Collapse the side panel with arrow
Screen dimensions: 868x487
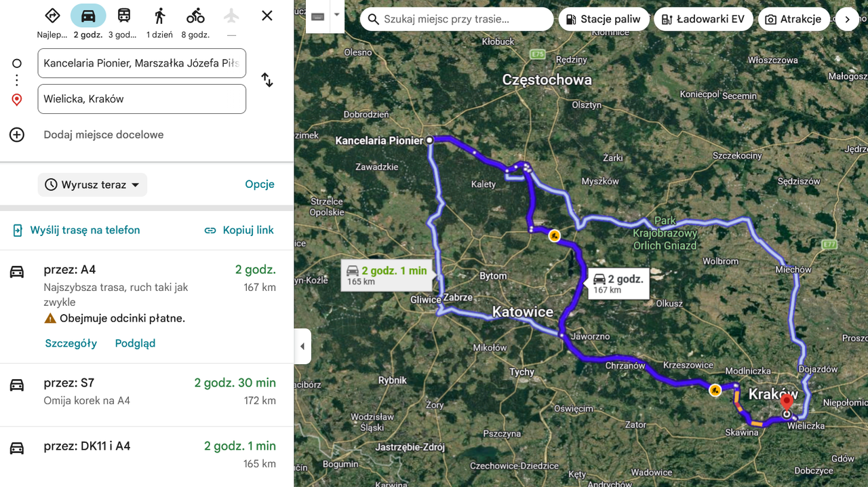pos(302,347)
